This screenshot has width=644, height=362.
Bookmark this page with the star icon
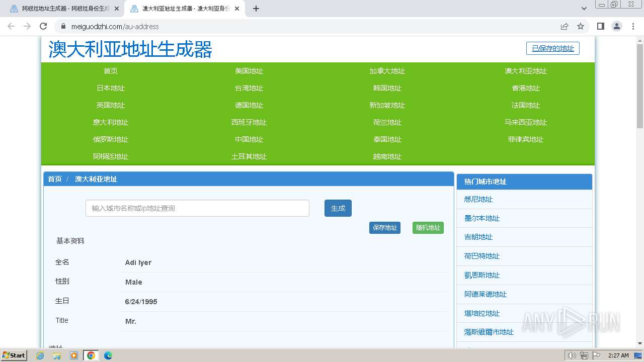[x=581, y=26]
